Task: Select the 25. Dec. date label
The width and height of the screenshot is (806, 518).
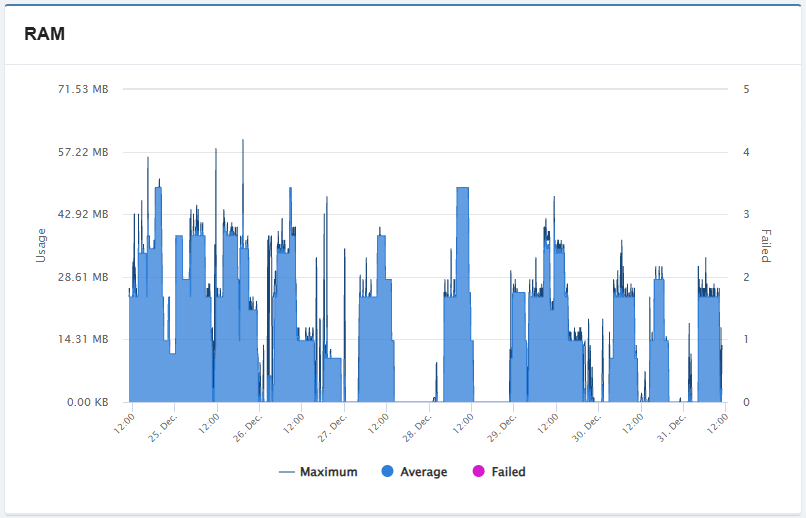Action: tap(162, 421)
